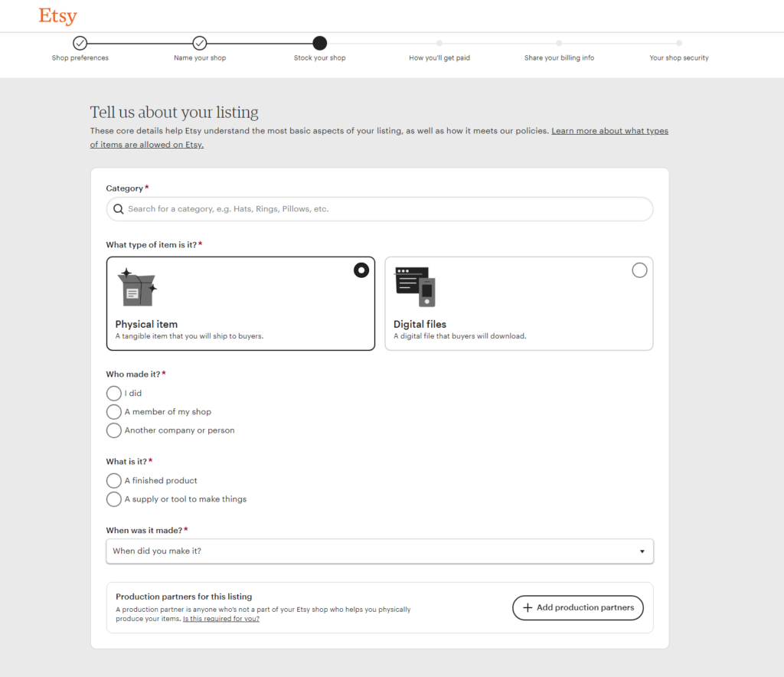Select the Digital files radio button

click(x=639, y=270)
